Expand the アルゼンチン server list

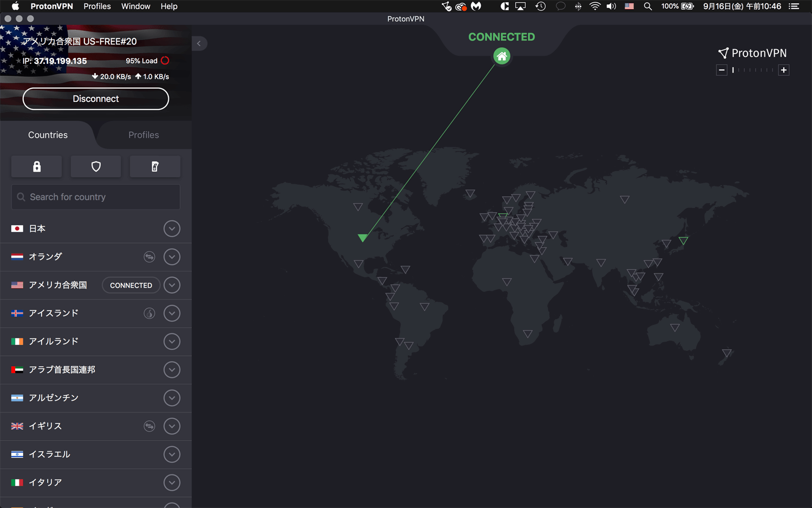(x=172, y=398)
